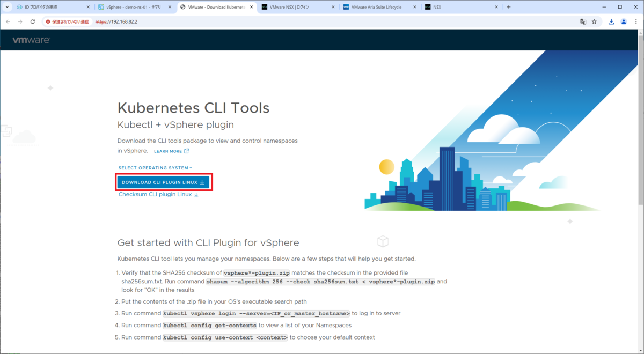This screenshot has height=354, width=644.
Task: Click the Kubernetes CLI Tools heading
Action: click(193, 108)
